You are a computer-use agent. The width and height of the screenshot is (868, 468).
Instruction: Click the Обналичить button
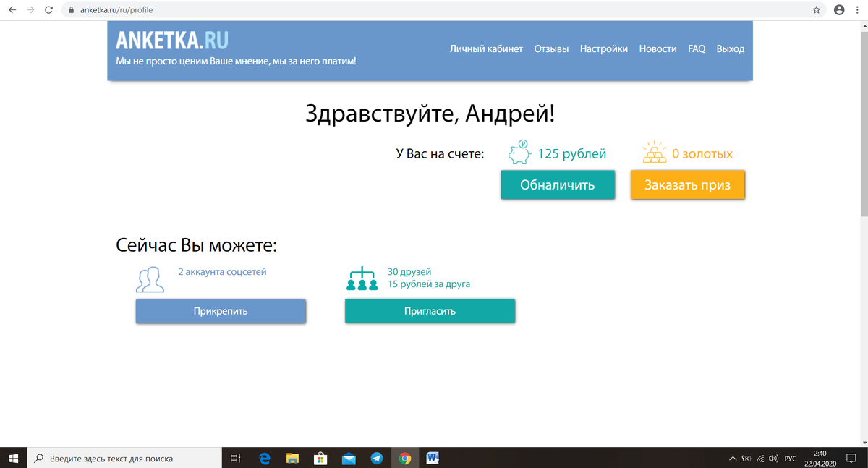(x=558, y=185)
